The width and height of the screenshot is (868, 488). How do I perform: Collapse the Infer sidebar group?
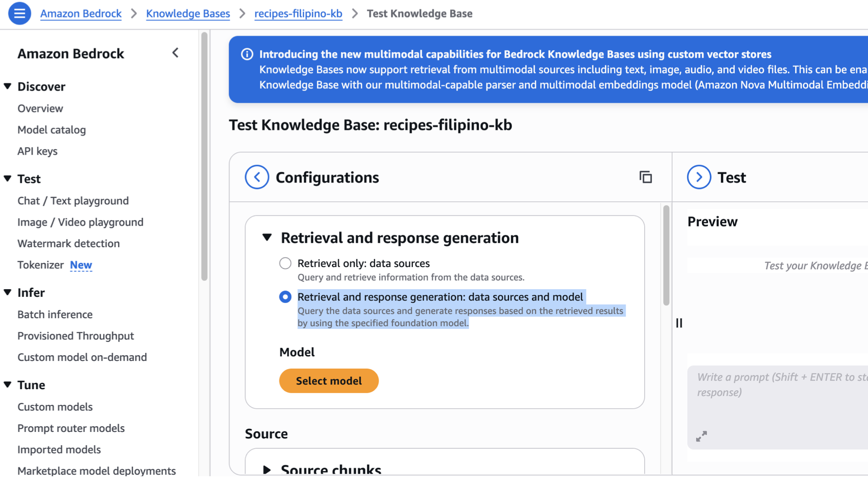coord(8,292)
